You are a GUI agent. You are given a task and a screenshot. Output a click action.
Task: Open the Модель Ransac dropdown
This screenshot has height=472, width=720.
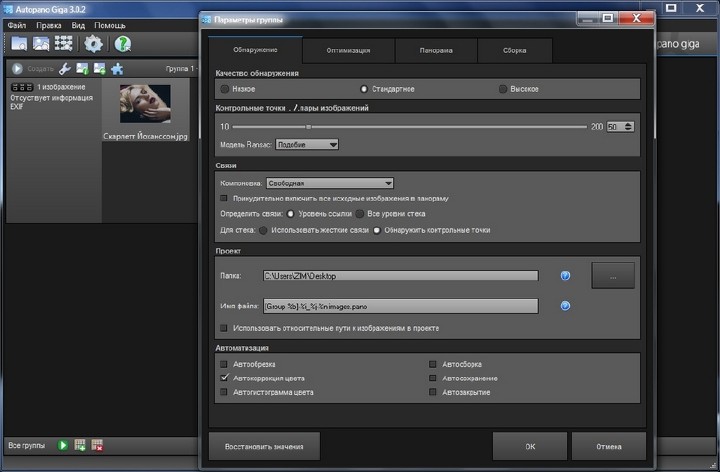point(307,144)
